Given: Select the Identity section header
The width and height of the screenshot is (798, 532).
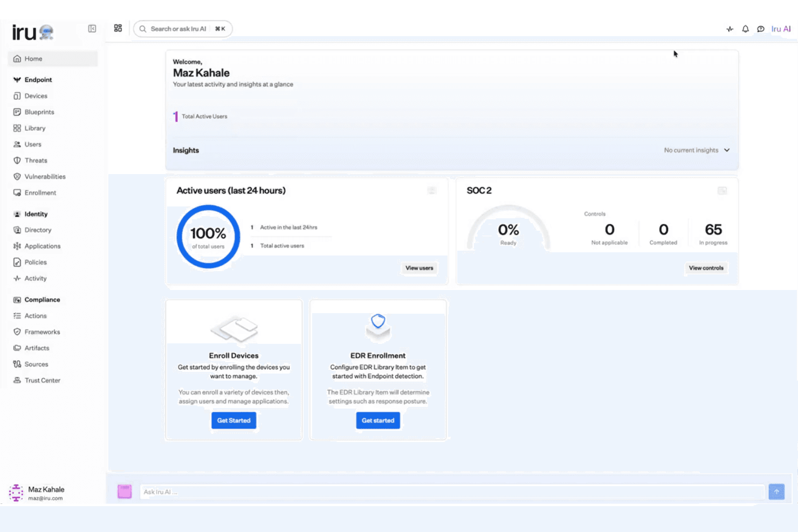Looking at the screenshot, I should click(36, 214).
